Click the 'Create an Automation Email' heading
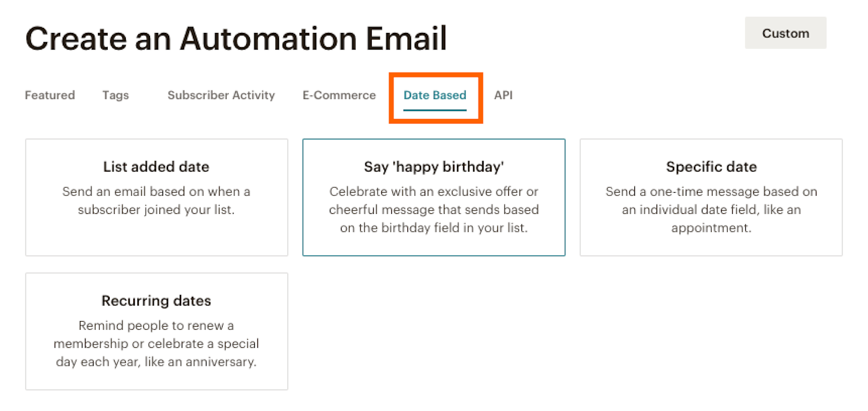 pos(236,38)
